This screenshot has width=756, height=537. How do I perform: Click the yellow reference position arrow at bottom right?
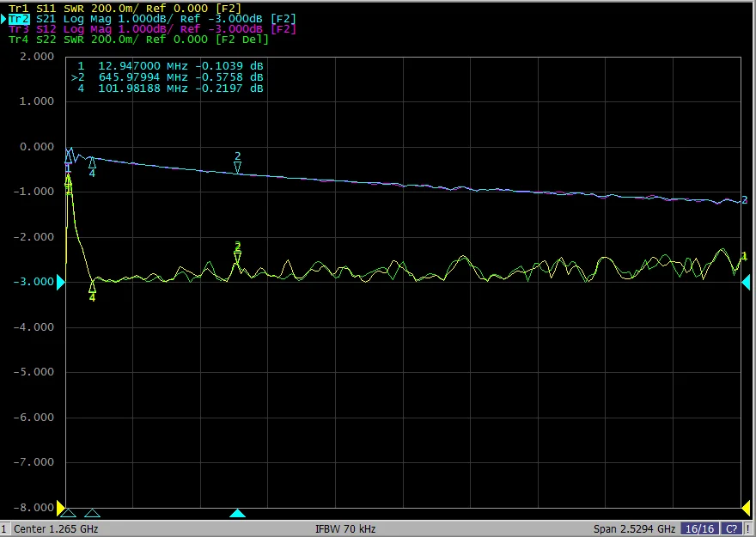tap(746, 508)
